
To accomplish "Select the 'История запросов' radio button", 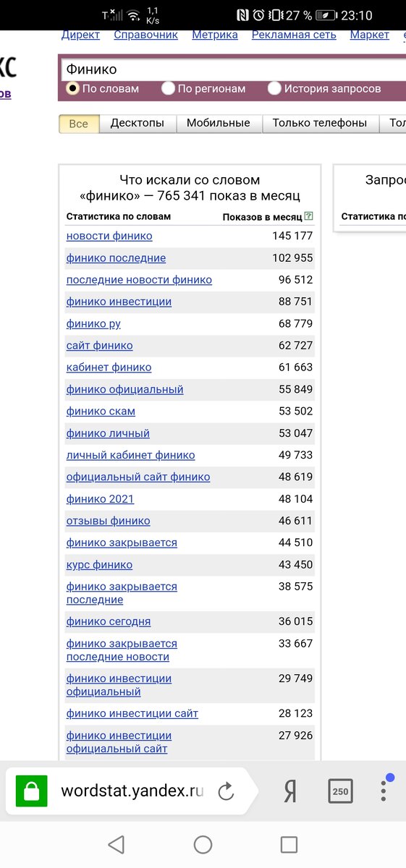I will click(x=274, y=88).
